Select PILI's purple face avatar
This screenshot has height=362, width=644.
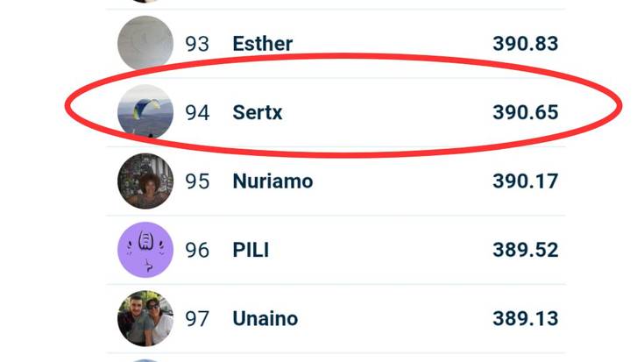(x=145, y=250)
